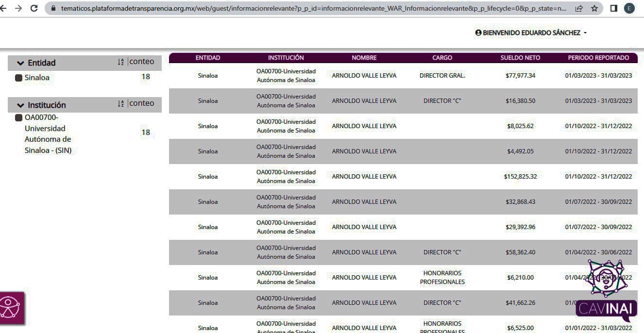Viewport: 644px width, 333px height.
Task: Open the site lock security info
Action: coord(54,8)
